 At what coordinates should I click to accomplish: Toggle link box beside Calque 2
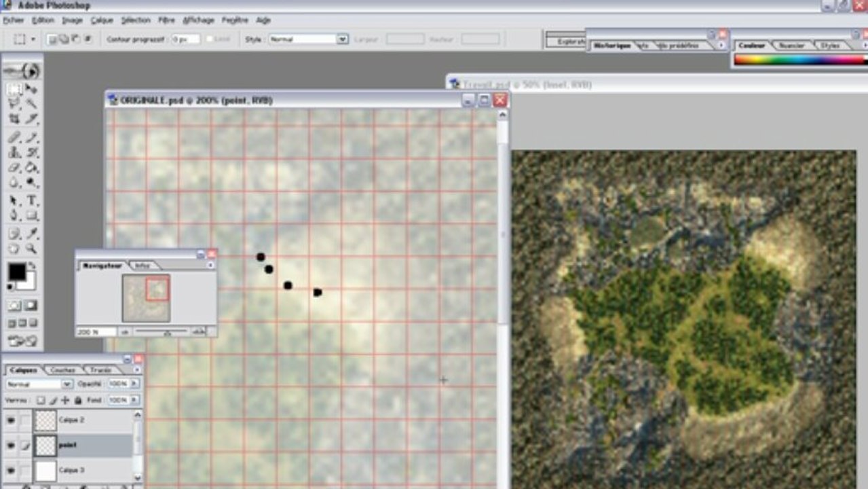25,420
